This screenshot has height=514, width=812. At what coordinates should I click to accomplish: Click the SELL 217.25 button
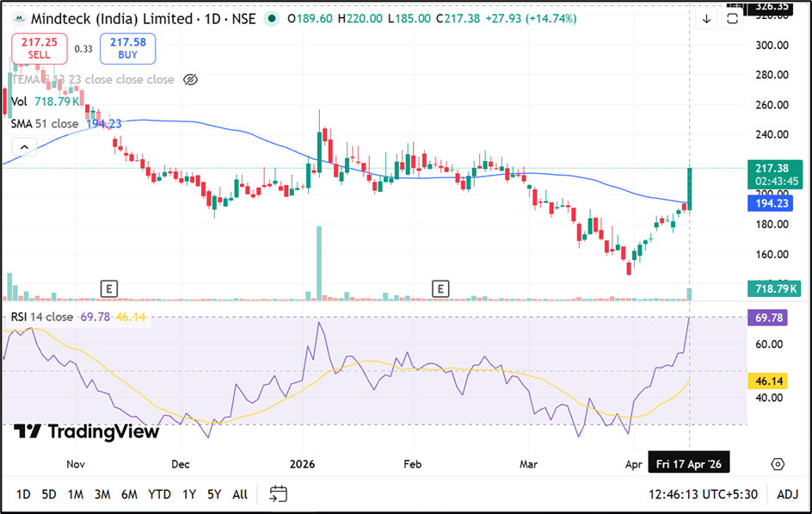(40, 48)
